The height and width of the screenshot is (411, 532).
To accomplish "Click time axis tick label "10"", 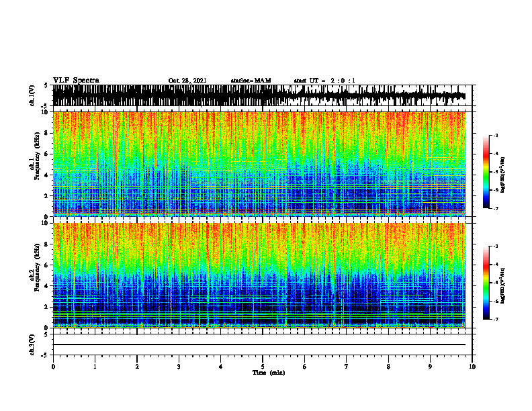I will pyautogui.click(x=472, y=367).
